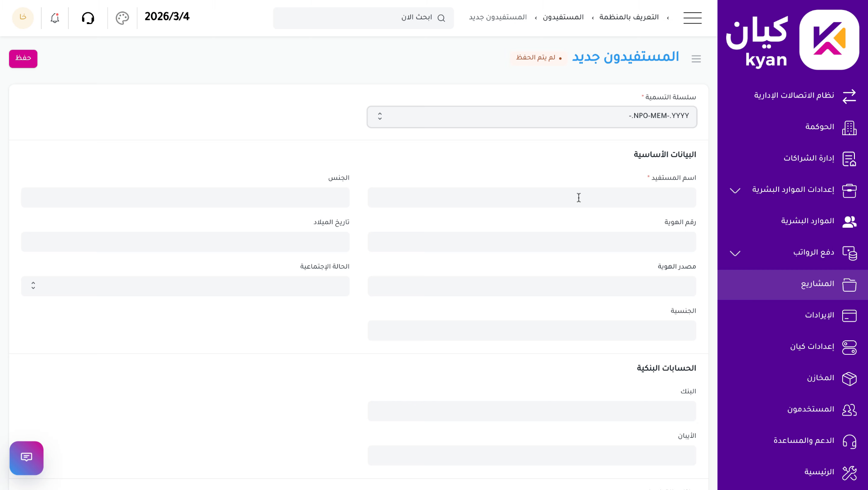The height and width of the screenshot is (490, 868).
Task: Open the floating chat bubble icon
Action: pyautogui.click(x=26, y=458)
